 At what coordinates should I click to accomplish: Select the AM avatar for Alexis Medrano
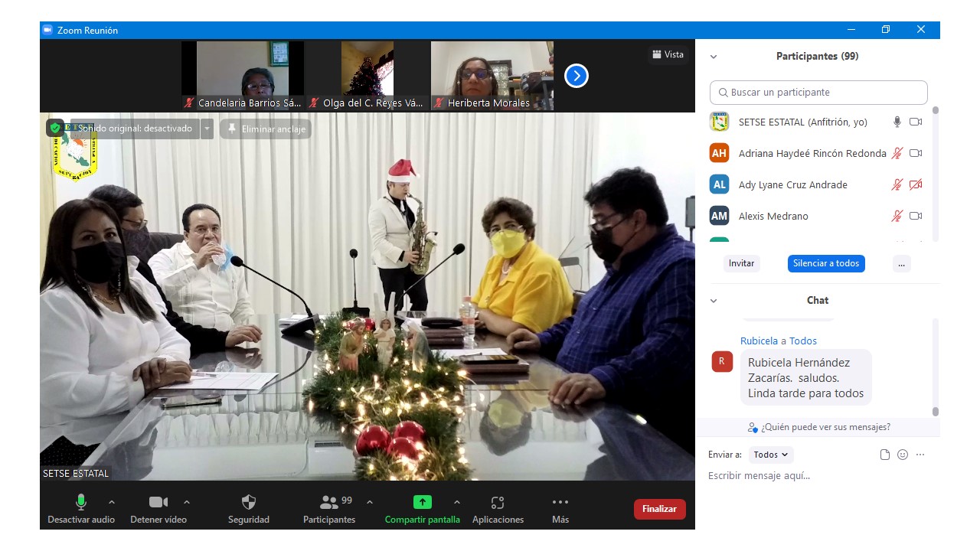(x=719, y=216)
